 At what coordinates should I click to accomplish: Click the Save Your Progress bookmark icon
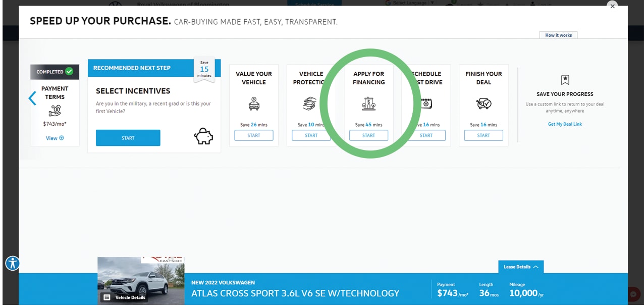565,80
